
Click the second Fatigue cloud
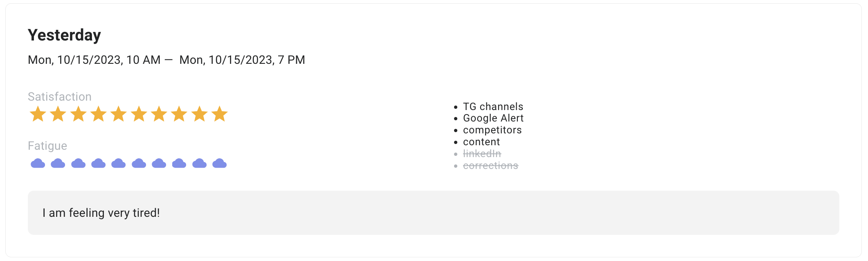(58, 164)
